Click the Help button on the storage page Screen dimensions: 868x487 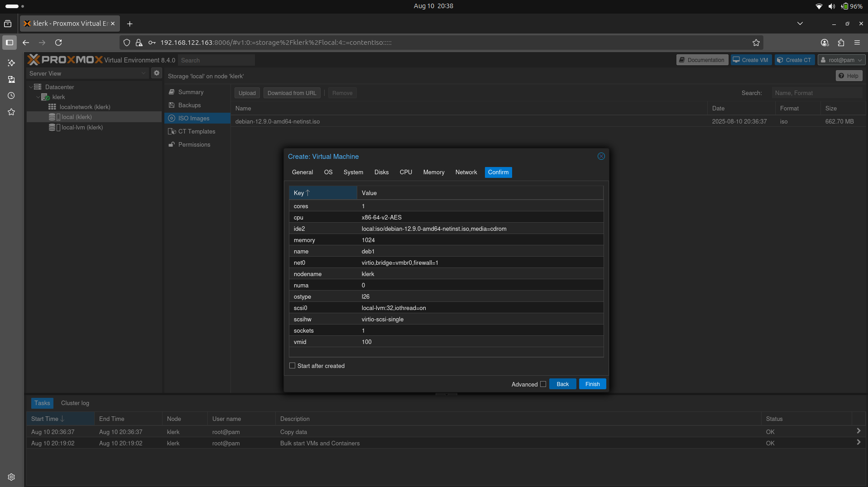pyautogui.click(x=848, y=76)
